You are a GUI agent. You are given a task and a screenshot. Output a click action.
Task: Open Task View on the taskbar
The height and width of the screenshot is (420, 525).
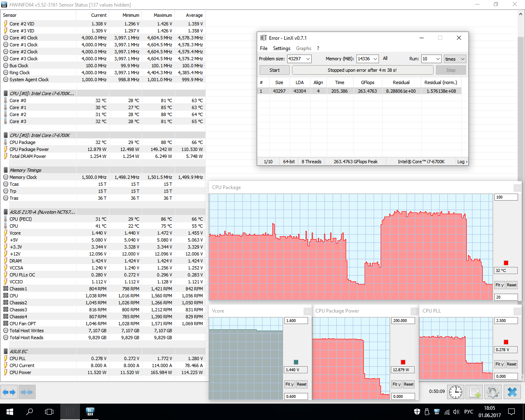coord(49,412)
